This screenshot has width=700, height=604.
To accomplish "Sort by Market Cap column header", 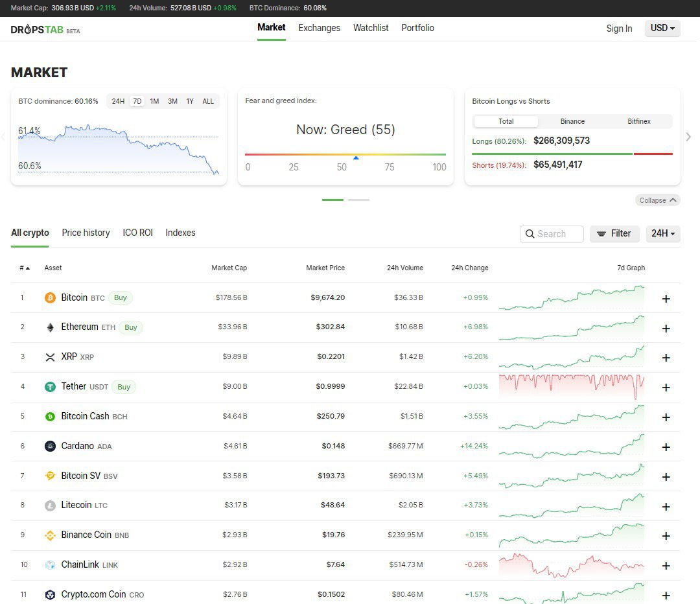I will (x=229, y=268).
